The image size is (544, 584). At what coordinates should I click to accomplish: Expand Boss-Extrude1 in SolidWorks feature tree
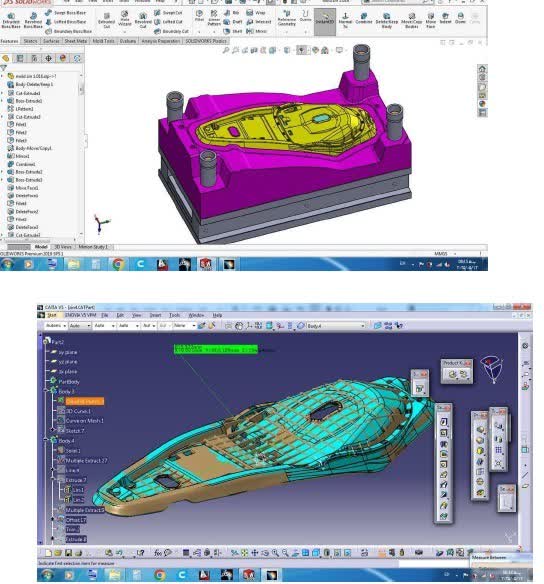2,101
